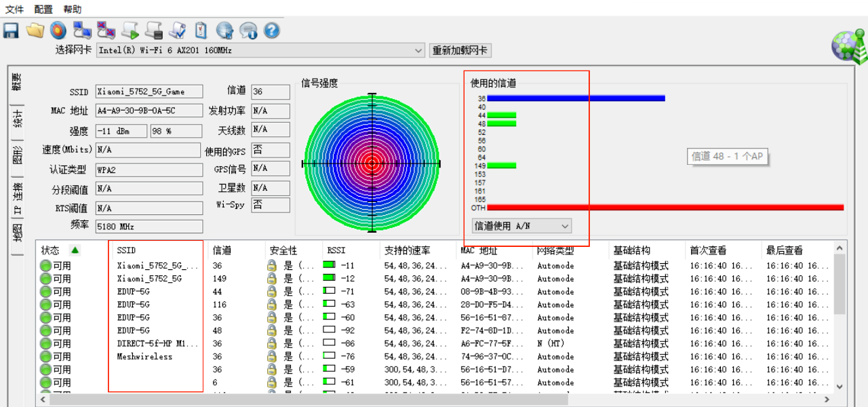The width and height of the screenshot is (868, 407).
Task: Click the bullseye target toolbar icon
Action: pyautogui.click(x=58, y=31)
